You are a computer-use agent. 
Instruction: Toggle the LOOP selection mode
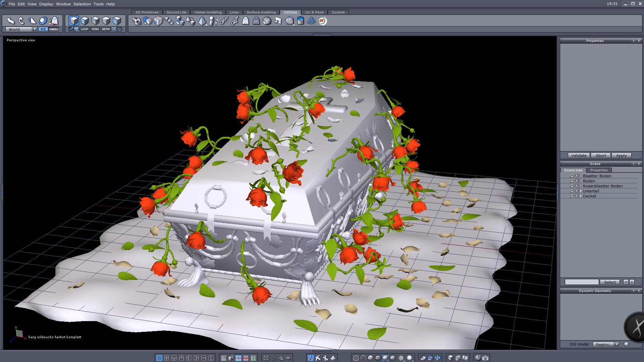click(84, 29)
